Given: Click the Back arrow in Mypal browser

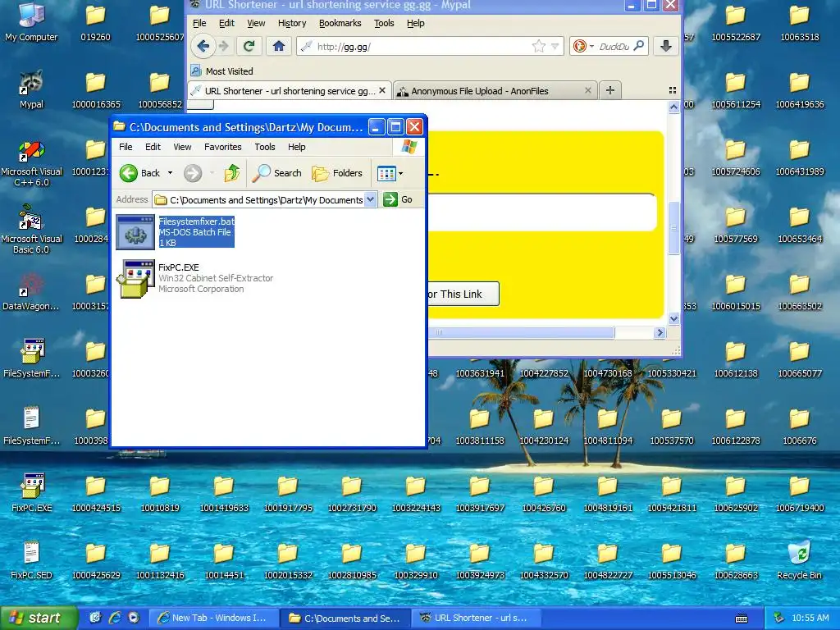Looking at the screenshot, I should pos(203,47).
